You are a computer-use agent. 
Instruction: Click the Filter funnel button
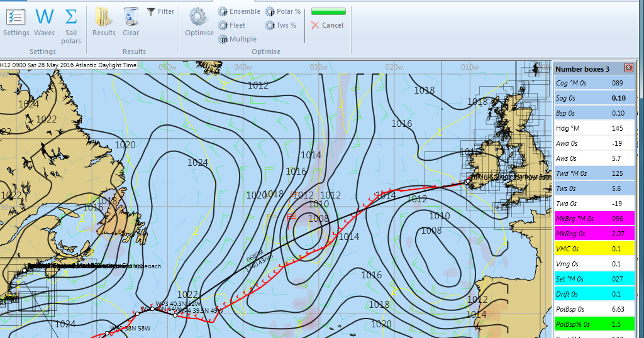click(160, 11)
